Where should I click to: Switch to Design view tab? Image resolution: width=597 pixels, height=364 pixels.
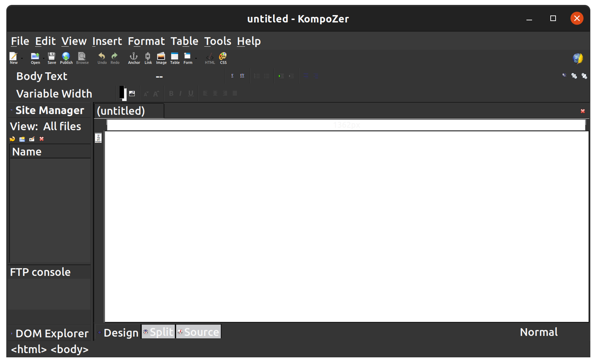[118, 332]
